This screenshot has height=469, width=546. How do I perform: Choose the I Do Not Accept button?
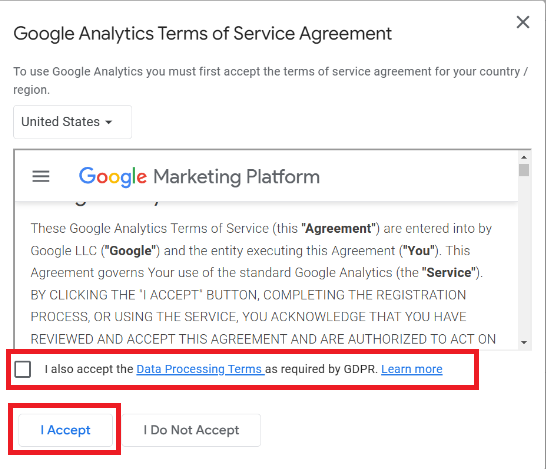tap(191, 430)
